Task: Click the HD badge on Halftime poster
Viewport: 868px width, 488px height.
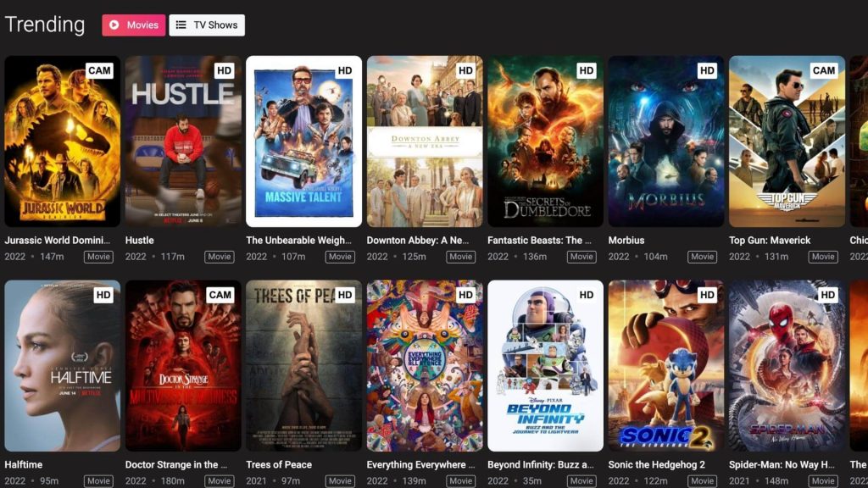Action: point(103,295)
